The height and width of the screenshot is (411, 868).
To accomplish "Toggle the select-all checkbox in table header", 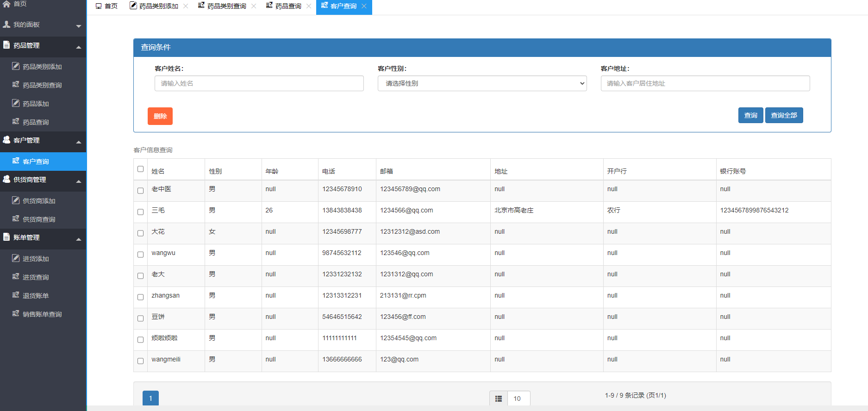I will click(x=141, y=169).
